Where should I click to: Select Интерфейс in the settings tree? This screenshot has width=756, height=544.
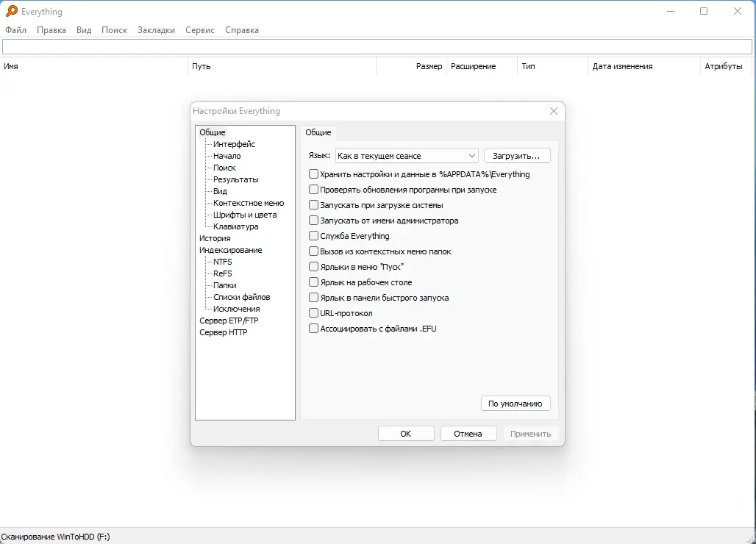(x=234, y=144)
